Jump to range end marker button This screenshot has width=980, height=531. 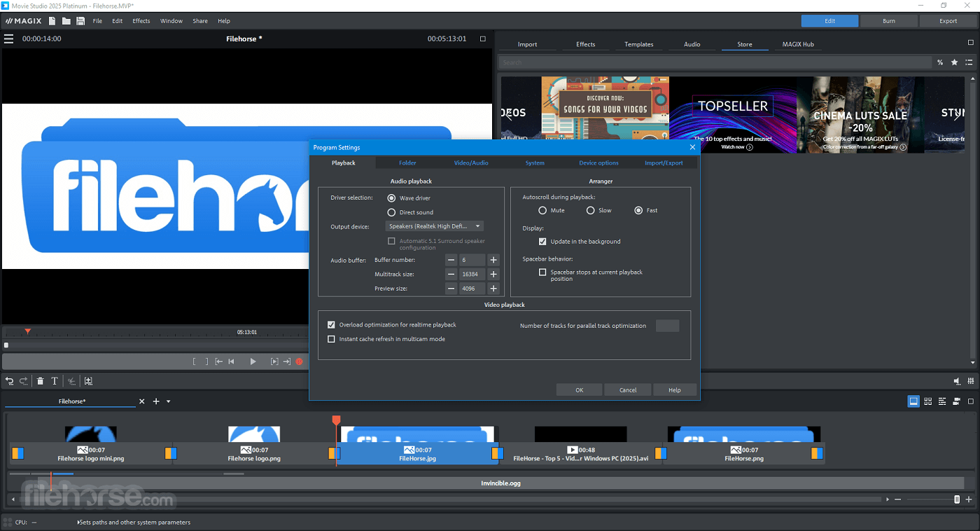286,361
